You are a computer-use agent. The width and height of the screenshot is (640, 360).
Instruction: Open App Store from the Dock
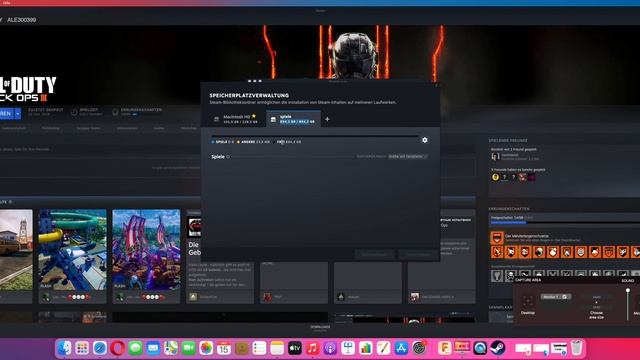[401, 348]
